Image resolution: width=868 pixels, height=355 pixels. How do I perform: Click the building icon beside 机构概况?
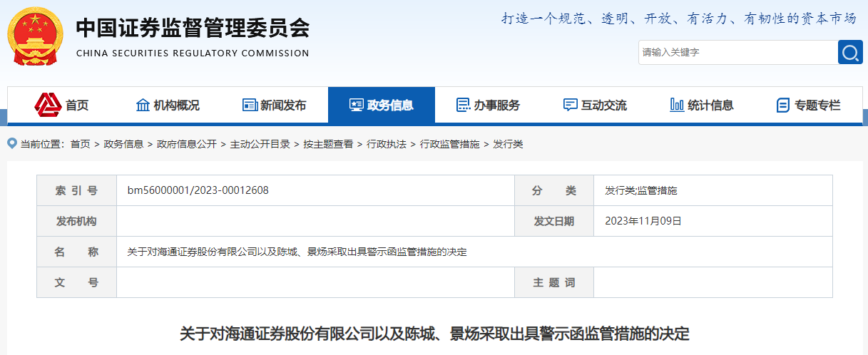coord(143,106)
